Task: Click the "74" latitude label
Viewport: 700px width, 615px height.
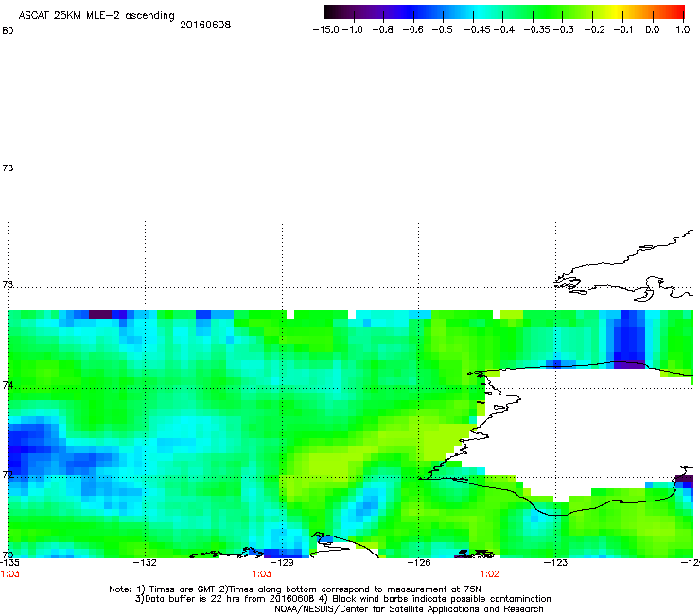Action: (x=8, y=385)
